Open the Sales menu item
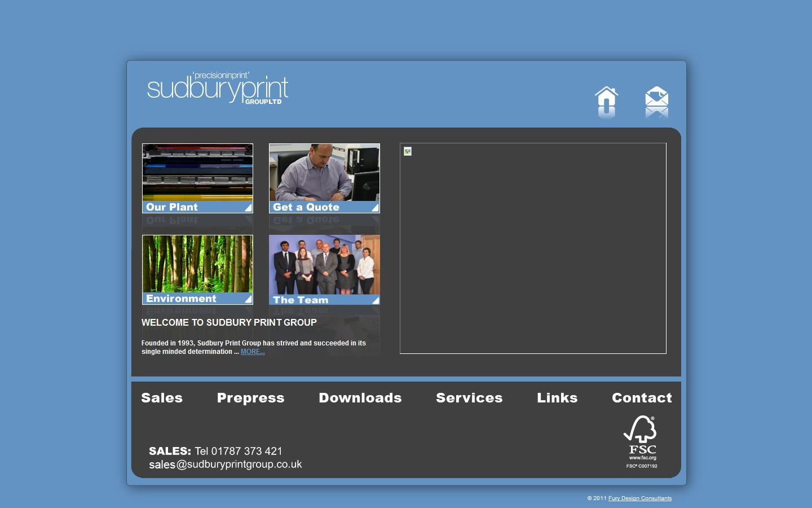The width and height of the screenshot is (812, 508). tap(162, 398)
